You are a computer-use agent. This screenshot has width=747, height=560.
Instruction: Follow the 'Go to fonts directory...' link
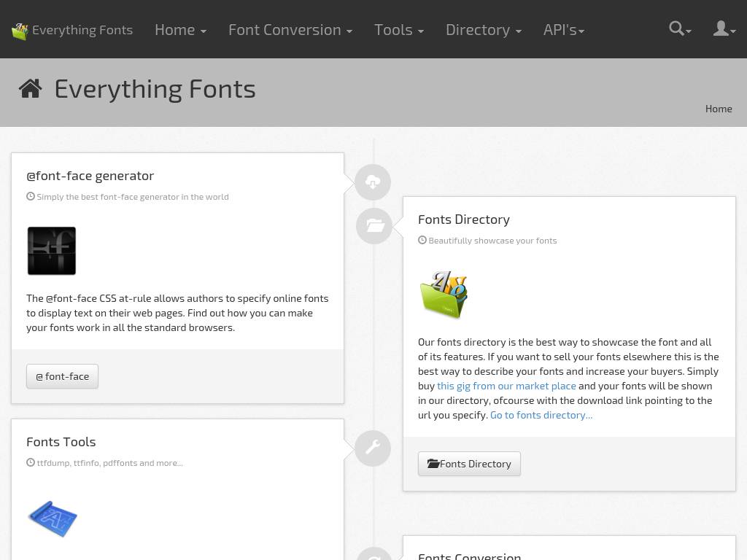tap(541, 415)
